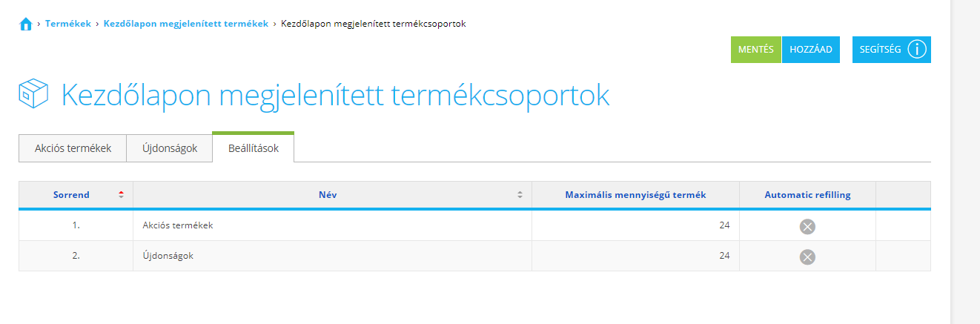The image size is (980, 324).
Task: Open Kezdőlapon megjelenített termékek breadcrumb link
Action: tap(186, 24)
